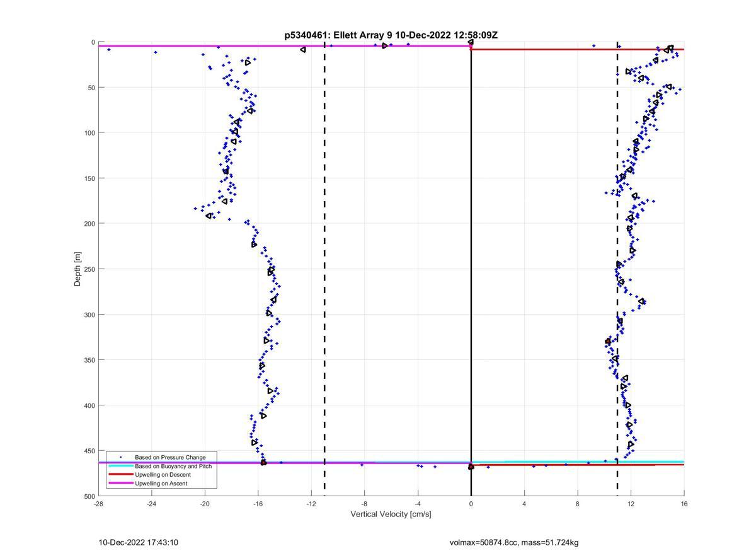
Task: Select the 'Depth [m]' axis label
Action: tap(77, 269)
